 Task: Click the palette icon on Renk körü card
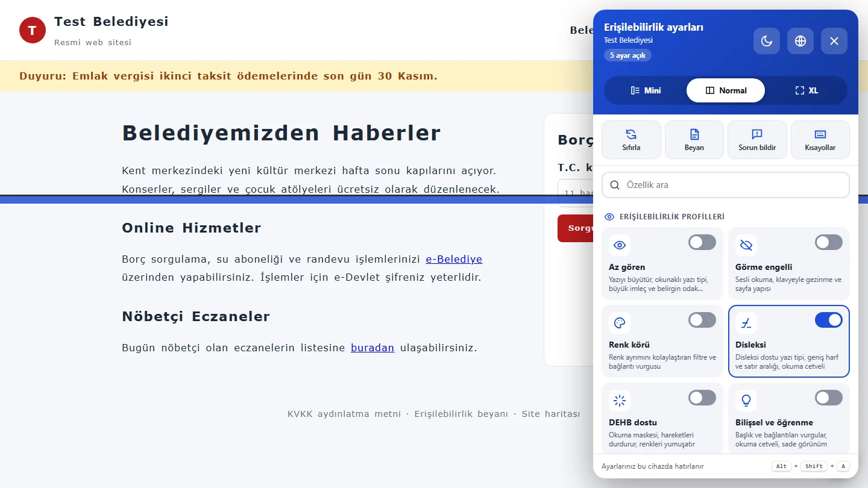[x=620, y=323]
